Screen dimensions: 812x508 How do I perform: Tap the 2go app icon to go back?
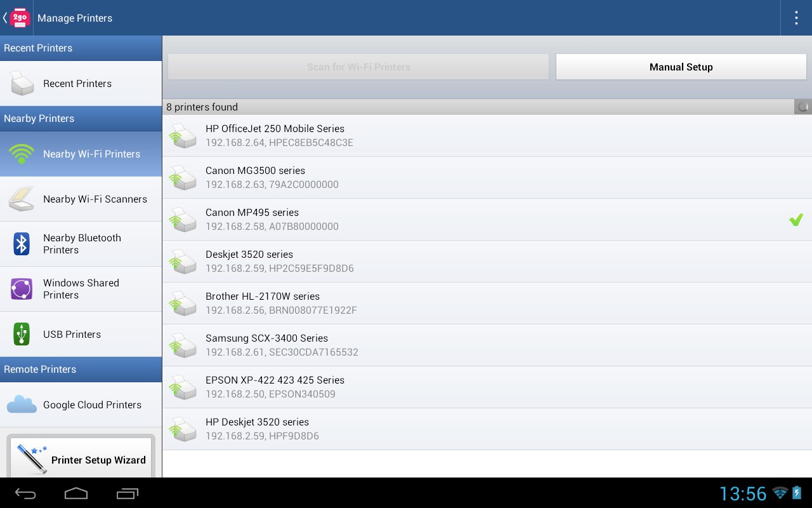coord(20,18)
